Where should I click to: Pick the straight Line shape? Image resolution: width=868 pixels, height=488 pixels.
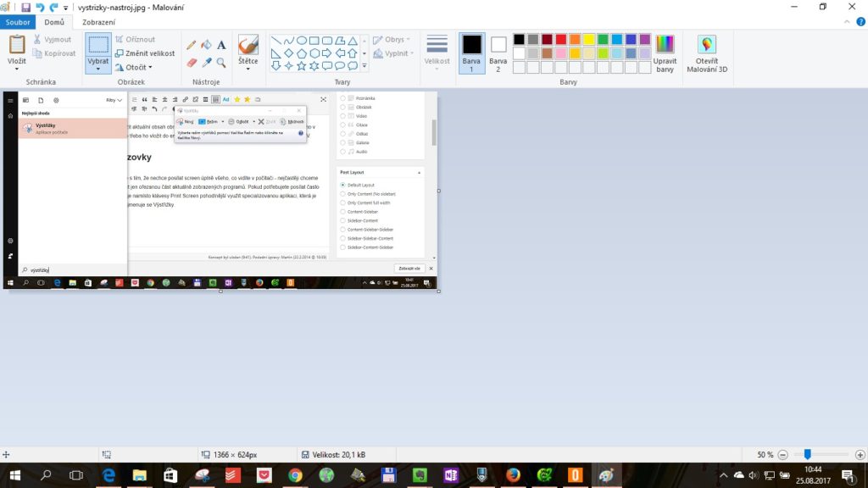point(275,41)
